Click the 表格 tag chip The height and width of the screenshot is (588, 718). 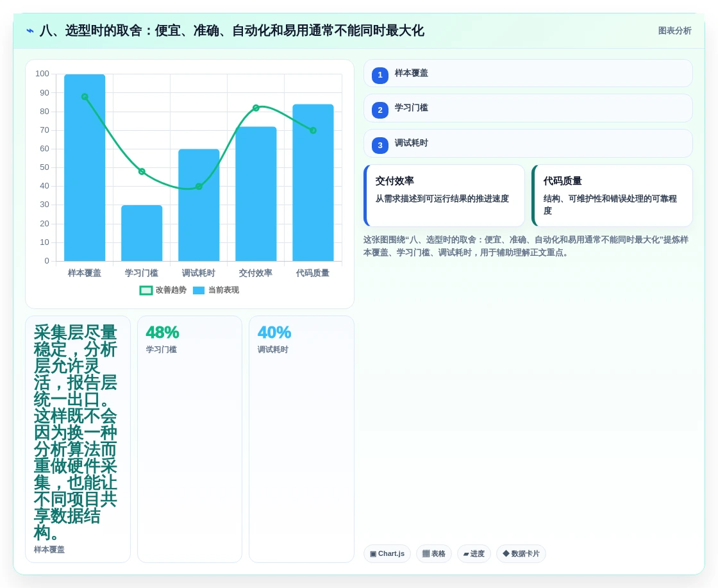(433, 553)
